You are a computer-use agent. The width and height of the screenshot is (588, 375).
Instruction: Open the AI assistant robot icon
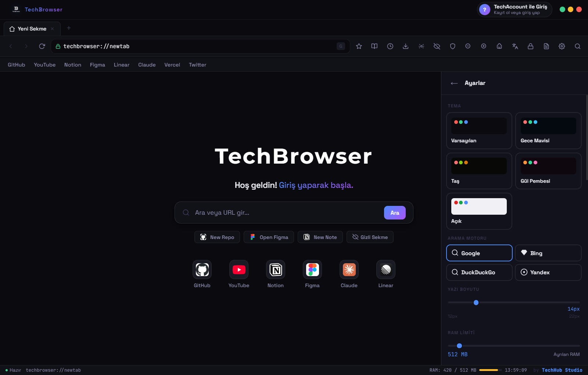coord(499,46)
